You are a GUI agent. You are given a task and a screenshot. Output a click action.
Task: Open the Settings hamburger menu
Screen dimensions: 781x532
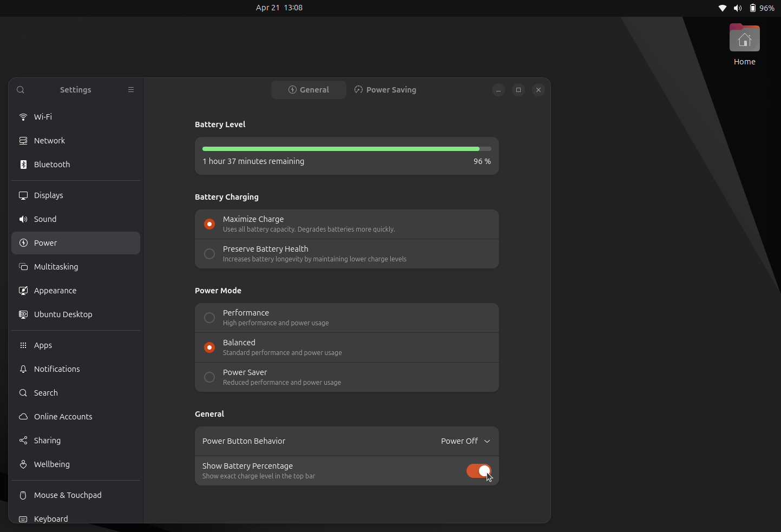pos(130,89)
